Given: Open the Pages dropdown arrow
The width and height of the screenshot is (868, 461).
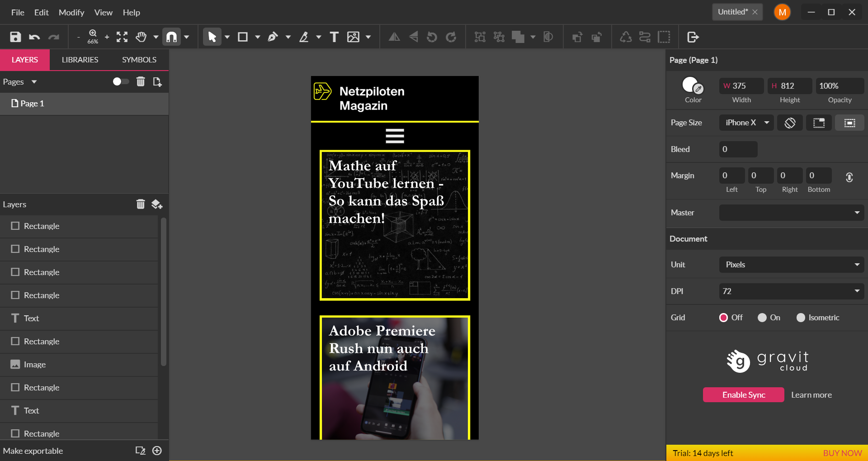Looking at the screenshot, I should coord(34,82).
